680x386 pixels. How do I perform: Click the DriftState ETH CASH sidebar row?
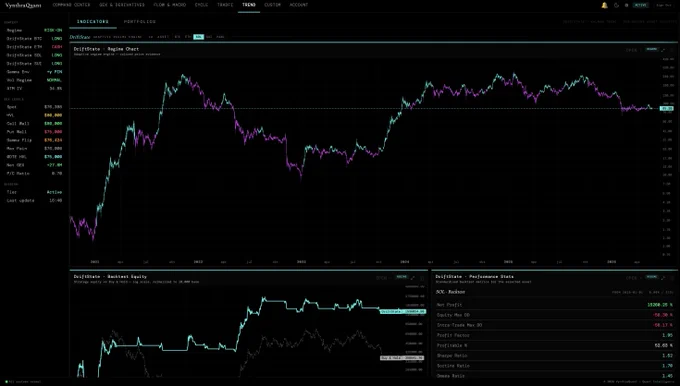pyautogui.click(x=34, y=47)
